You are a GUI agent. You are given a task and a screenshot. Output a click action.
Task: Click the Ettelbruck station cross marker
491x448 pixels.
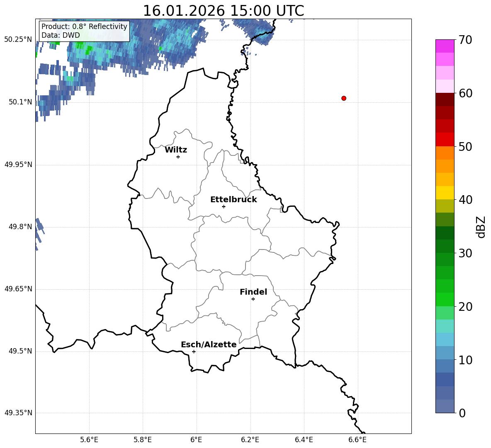click(224, 206)
